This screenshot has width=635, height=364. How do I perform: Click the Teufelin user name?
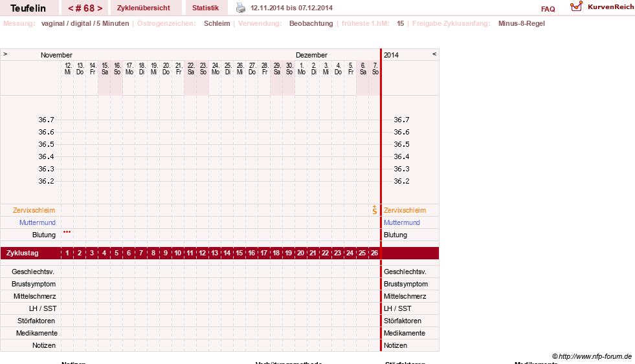[28, 8]
